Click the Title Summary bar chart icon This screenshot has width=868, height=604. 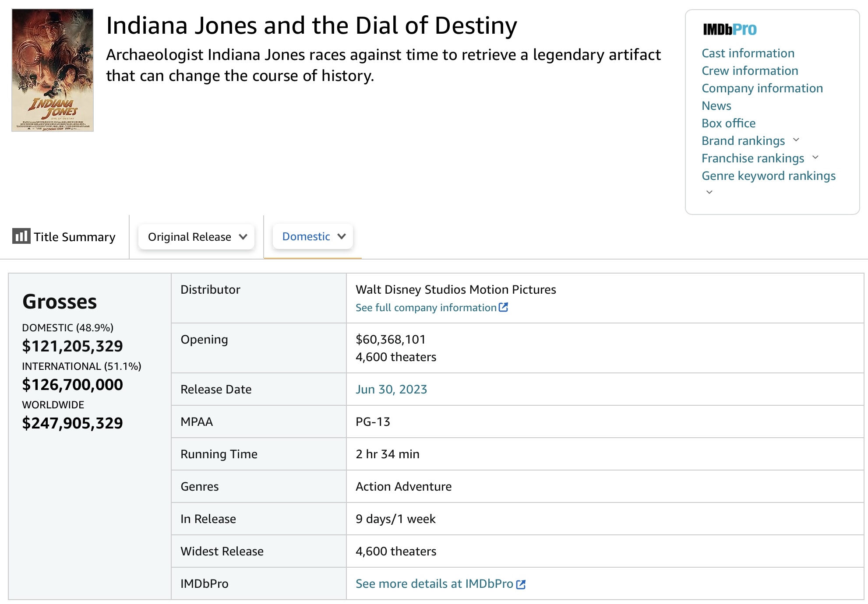pyautogui.click(x=21, y=236)
